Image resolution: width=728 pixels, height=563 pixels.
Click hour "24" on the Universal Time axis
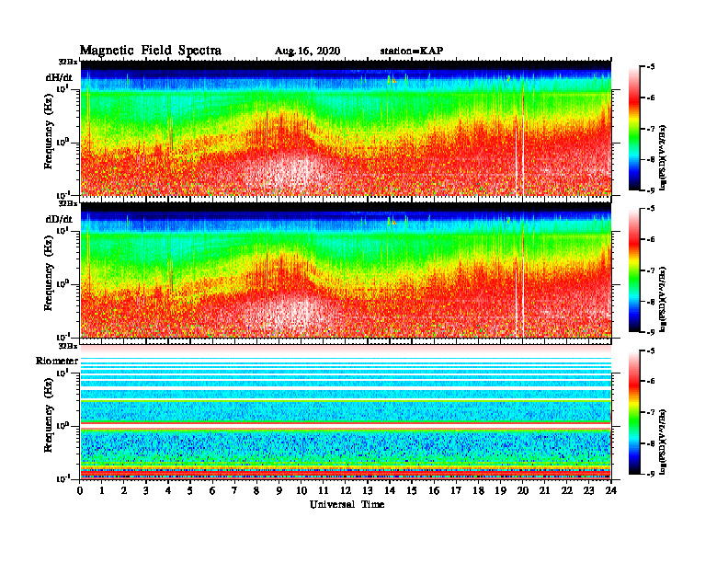611,491
